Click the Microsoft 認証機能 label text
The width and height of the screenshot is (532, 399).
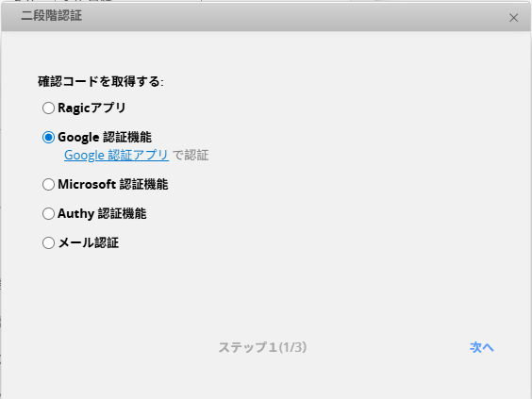click(x=112, y=184)
